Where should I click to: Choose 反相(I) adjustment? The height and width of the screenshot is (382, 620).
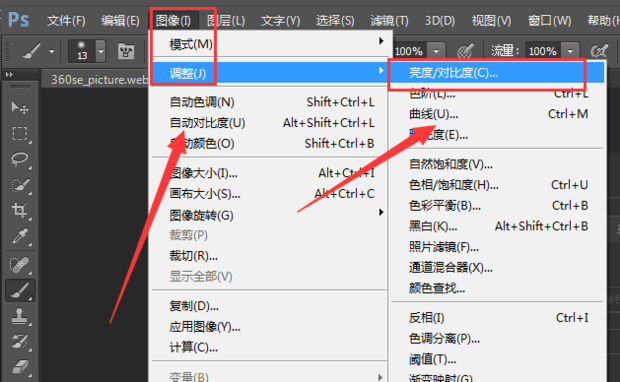pos(497,318)
